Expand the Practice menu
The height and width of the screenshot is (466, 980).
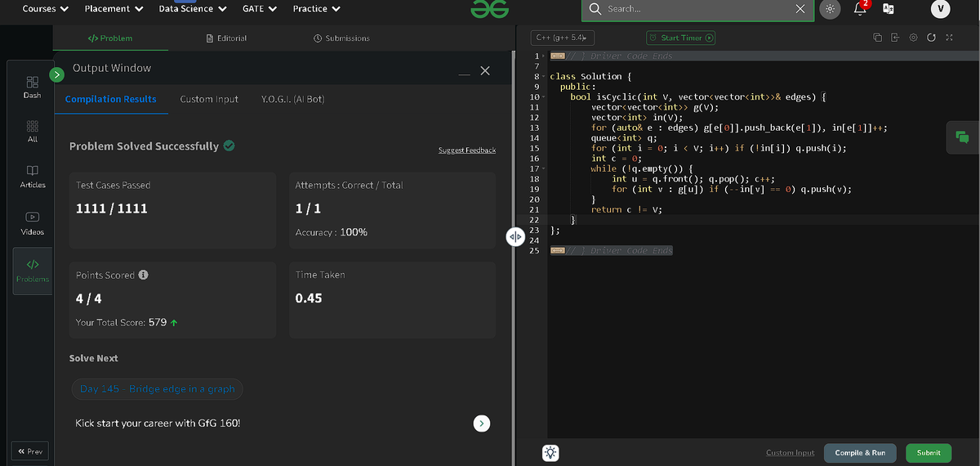317,9
